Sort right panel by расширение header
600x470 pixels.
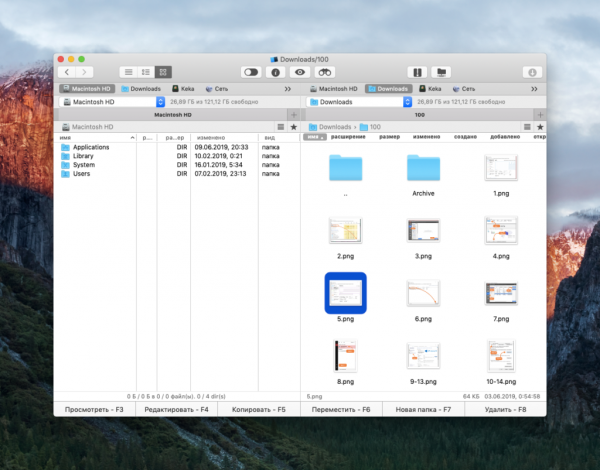tap(348, 137)
